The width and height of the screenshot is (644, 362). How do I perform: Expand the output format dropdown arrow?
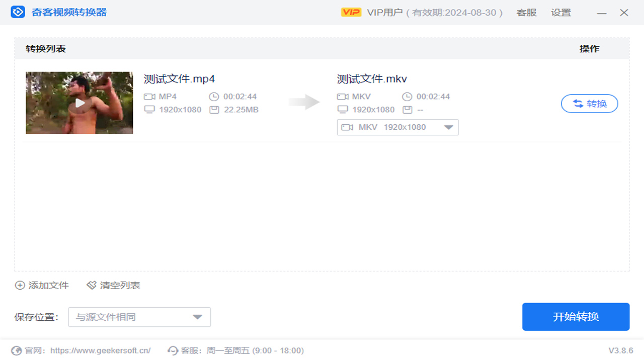click(448, 127)
